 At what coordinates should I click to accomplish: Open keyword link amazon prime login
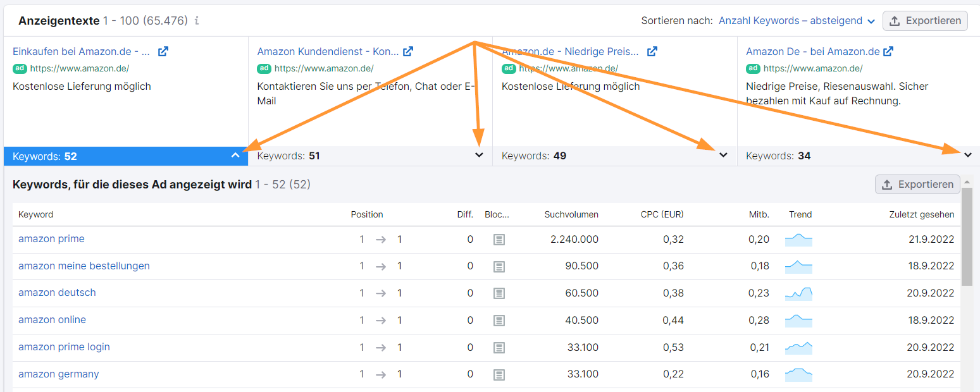[64, 347]
